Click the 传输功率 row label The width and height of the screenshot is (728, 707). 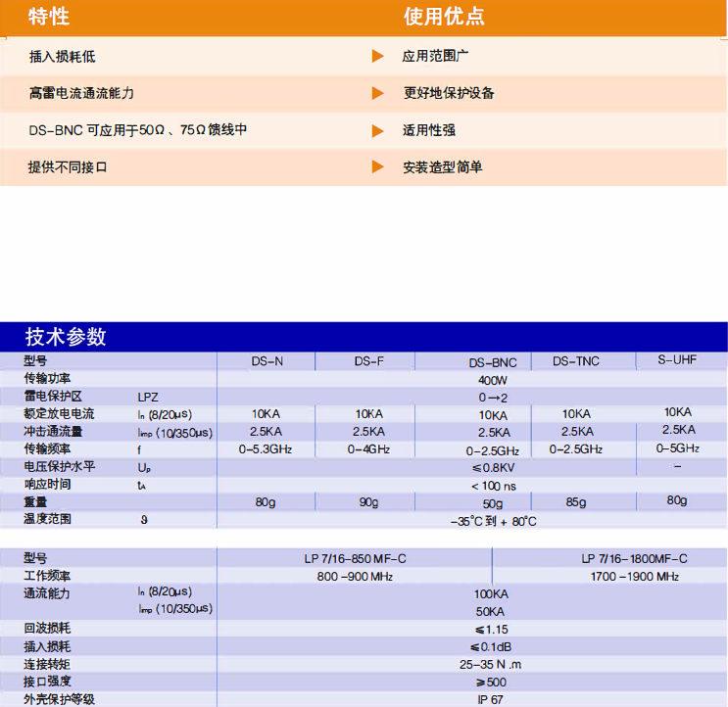[x=47, y=379]
